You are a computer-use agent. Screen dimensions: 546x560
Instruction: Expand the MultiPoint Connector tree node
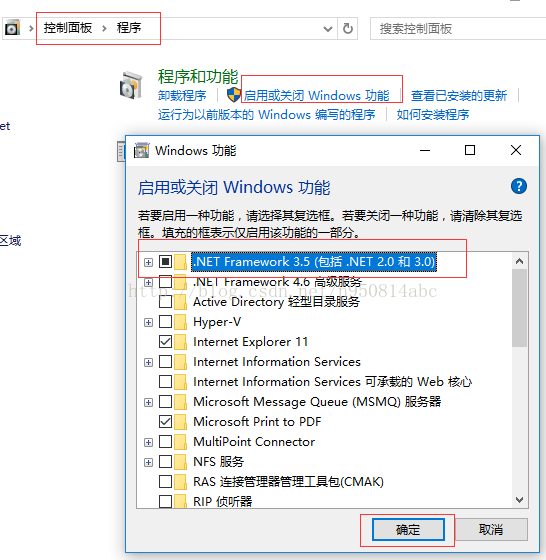tap(148, 442)
